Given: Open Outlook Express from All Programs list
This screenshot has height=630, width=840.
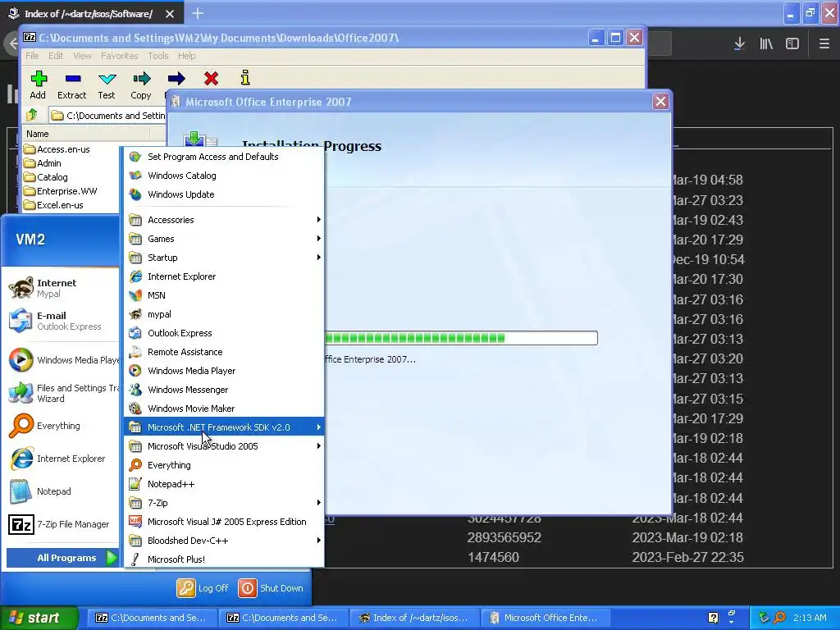Looking at the screenshot, I should (x=180, y=333).
